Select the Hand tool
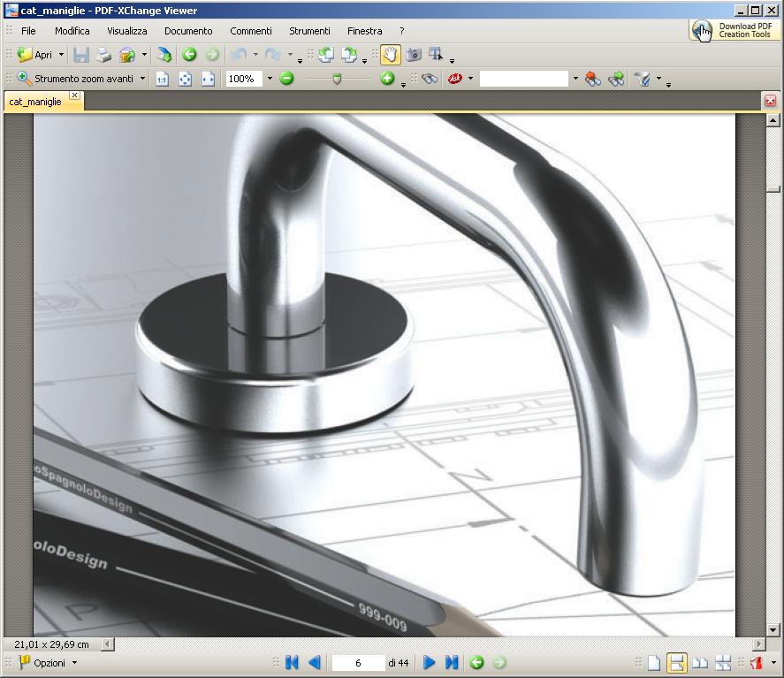Screen dimensions: 784x678 (x=390, y=55)
